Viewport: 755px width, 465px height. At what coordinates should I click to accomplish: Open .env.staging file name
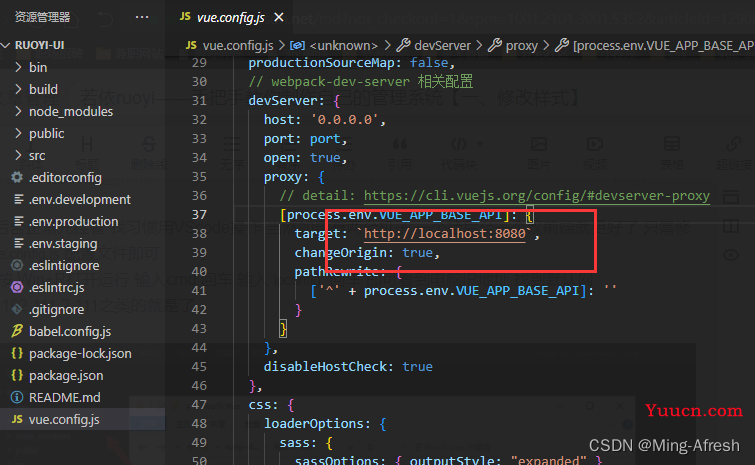pyautogui.click(x=63, y=244)
